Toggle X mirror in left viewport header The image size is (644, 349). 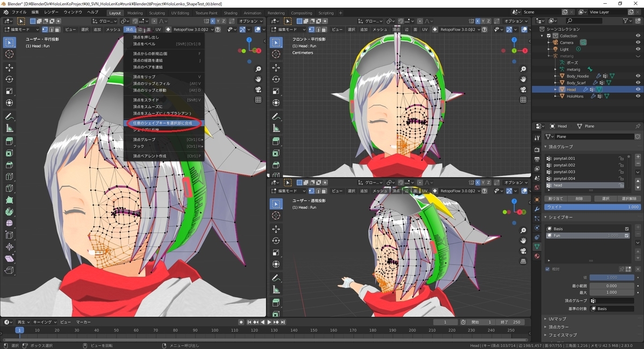tap(212, 20)
